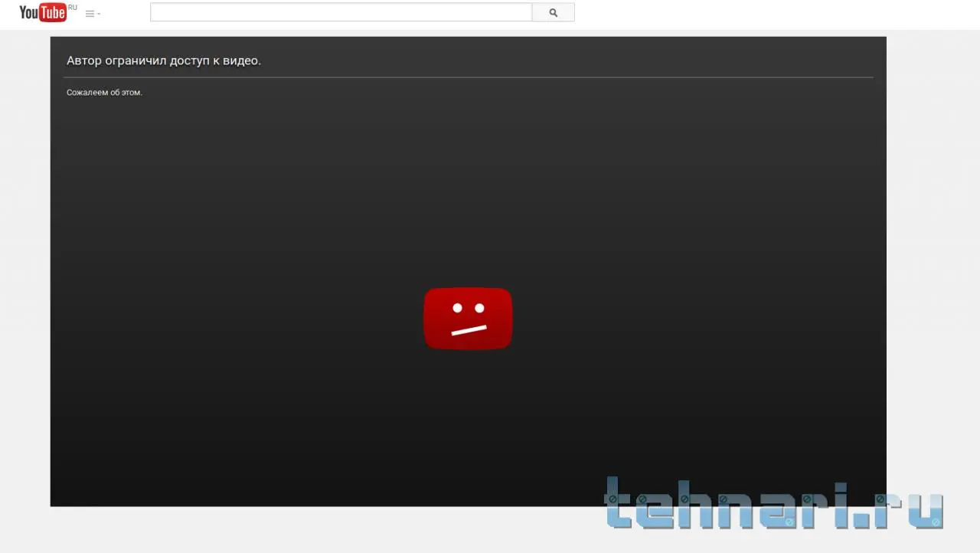Image resolution: width=980 pixels, height=553 pixels.
Task: Click the red sad-face unavailable video icon
Action: 468,319
